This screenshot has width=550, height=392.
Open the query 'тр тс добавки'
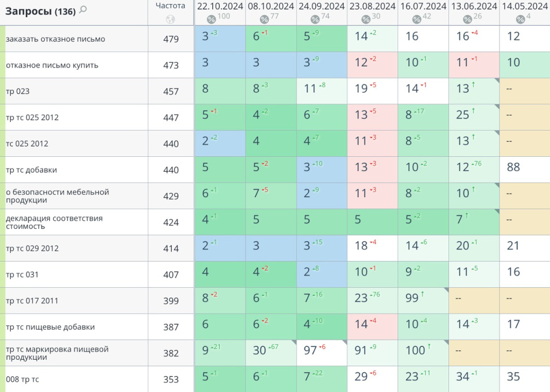(x=31, y=170)
